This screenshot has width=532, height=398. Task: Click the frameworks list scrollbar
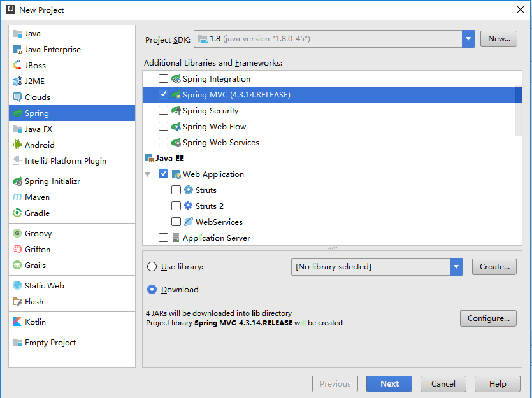point(519,111)
